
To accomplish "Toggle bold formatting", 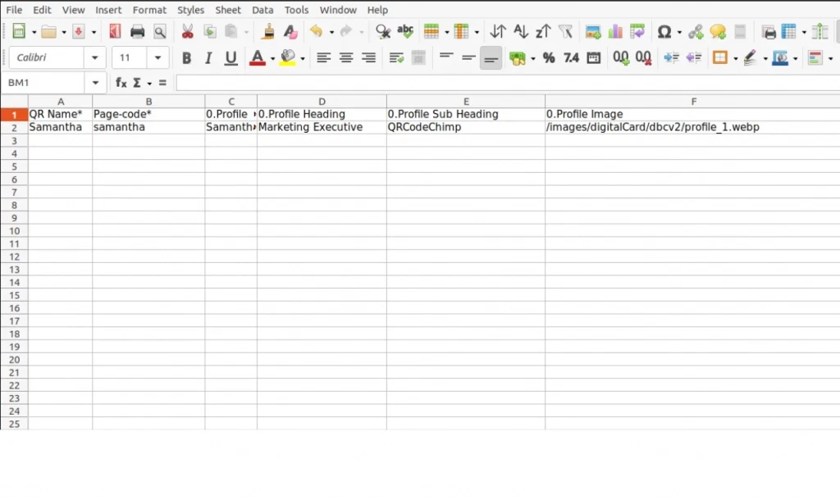I will 186,58.
